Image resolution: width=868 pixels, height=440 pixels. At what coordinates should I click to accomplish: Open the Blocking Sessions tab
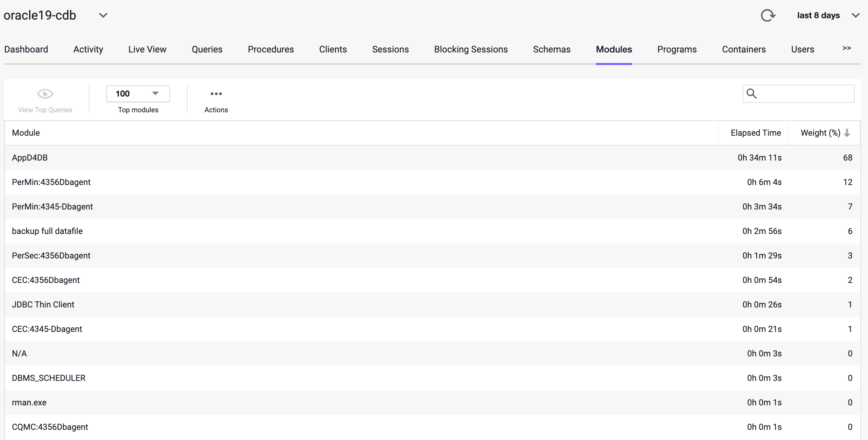[471, 49]
